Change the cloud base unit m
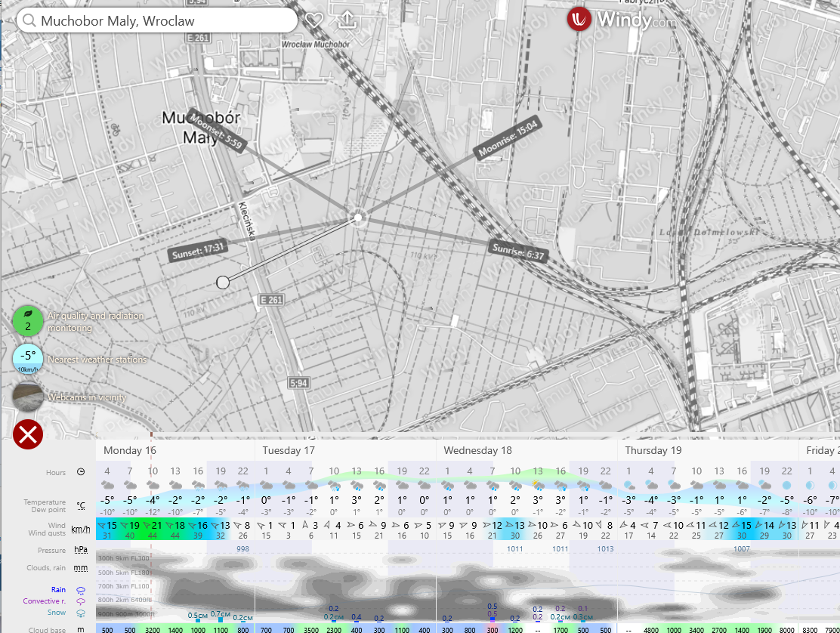Screen dimensions: 840x633 click(x=80, y=629)
